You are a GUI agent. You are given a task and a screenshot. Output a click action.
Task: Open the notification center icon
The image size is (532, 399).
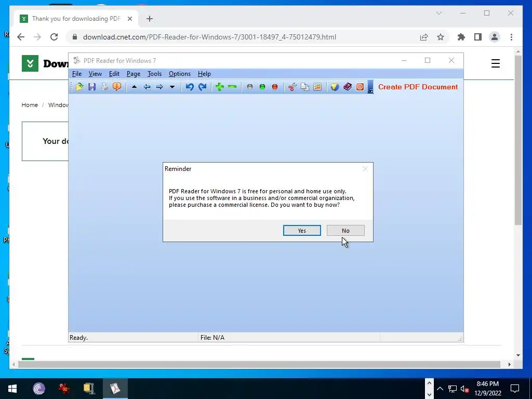pos(515,389)
